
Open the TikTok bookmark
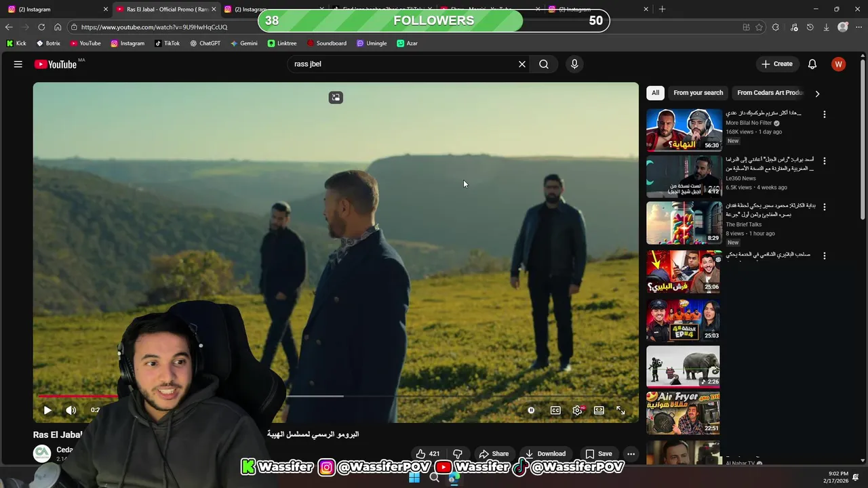click(x=167, y=43)
